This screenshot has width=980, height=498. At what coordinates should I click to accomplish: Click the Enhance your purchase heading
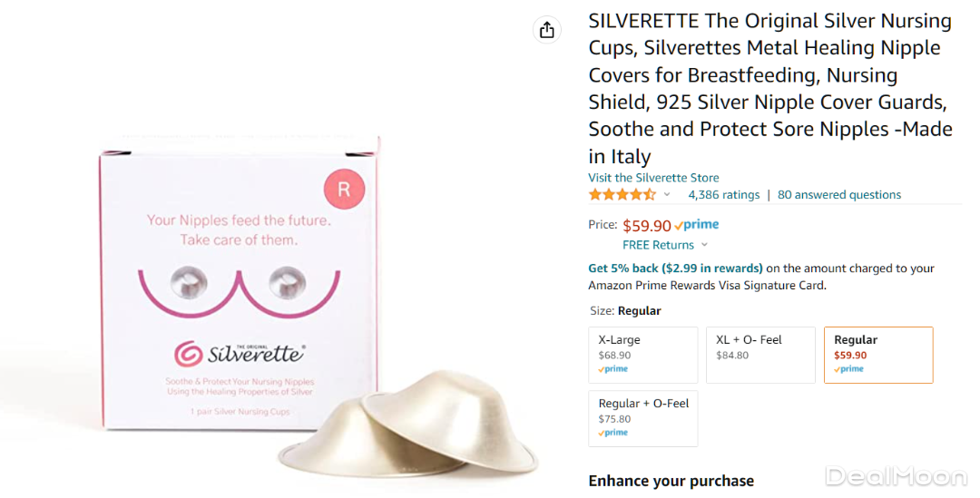coord(671,481)
